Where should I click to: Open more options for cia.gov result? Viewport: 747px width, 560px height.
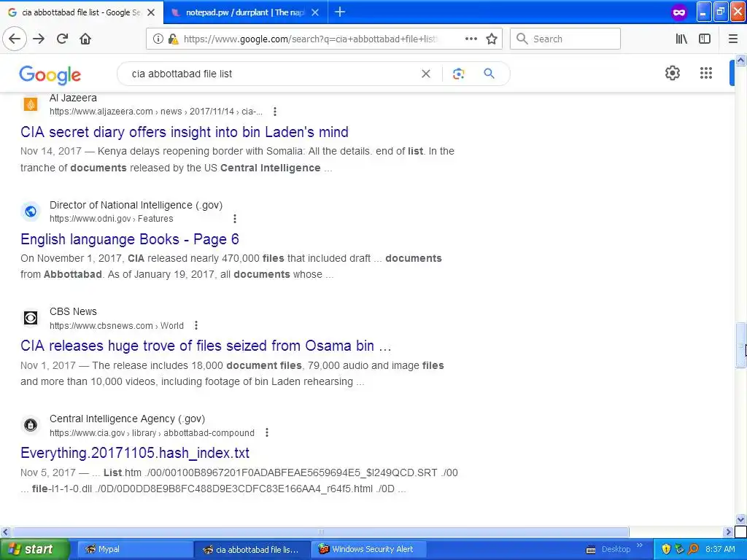click(x=267, y=433)
